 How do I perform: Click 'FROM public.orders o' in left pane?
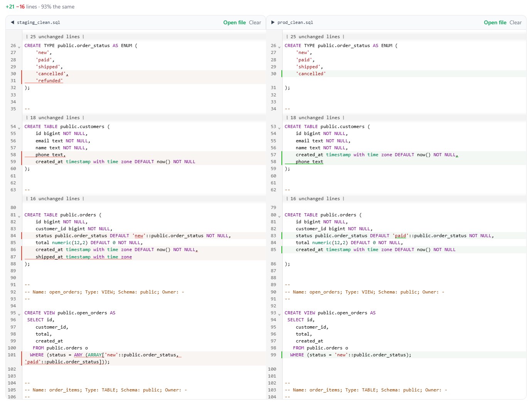pyautogui.click(x=60, y=348)
